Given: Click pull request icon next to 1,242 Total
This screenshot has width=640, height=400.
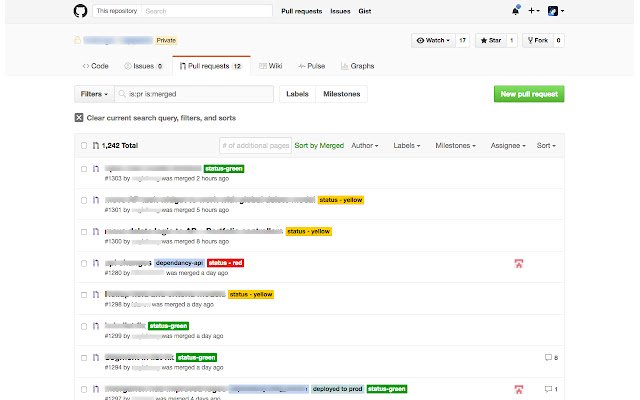Looking at the screenshot, I should point(96,145).
